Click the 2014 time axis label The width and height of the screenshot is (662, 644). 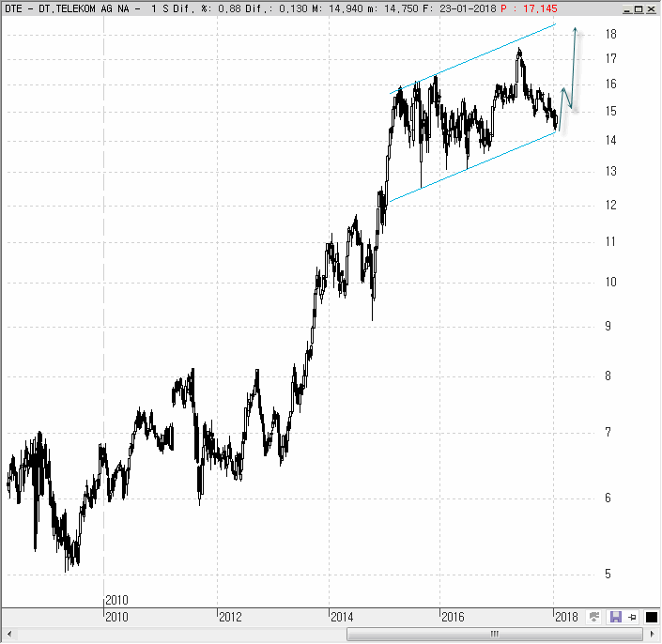tap(342, 617)
